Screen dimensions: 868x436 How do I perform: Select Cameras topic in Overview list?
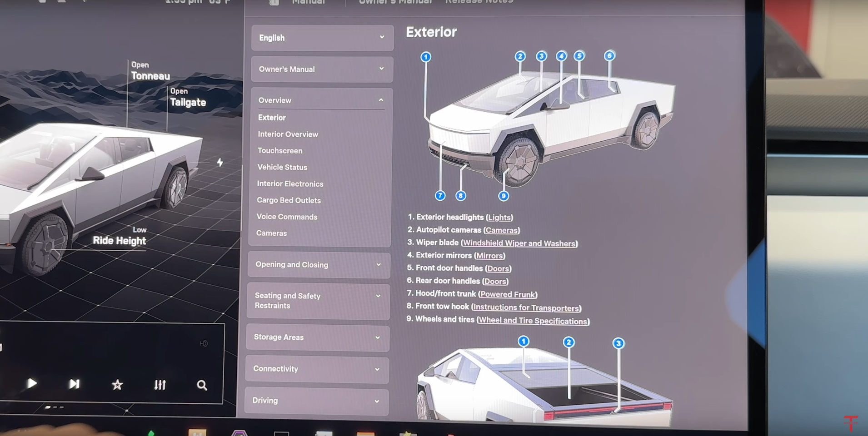click(x=271, y=233)
